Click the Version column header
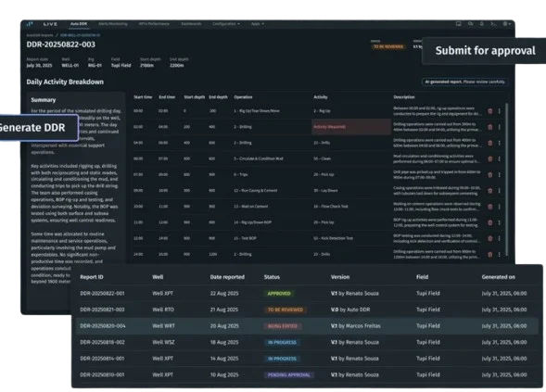 (x=340, y=277)
